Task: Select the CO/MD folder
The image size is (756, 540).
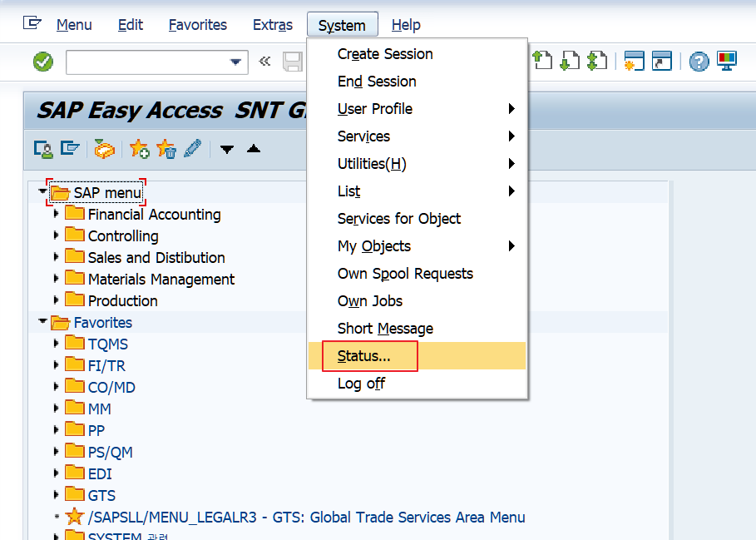Action: pyautogui.click(x=111, y=387)
